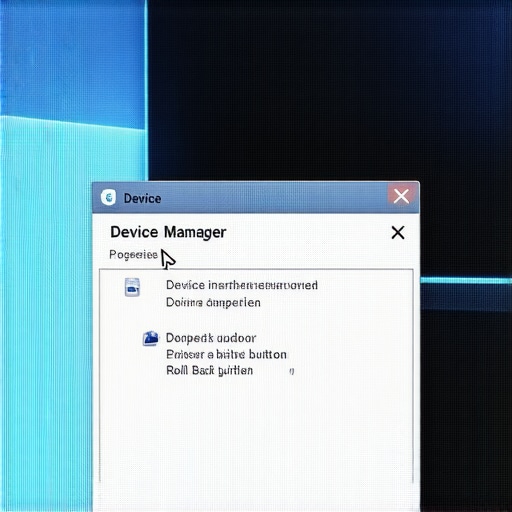
Task: Close the Device window with the red X
Action: click(401, 196)
